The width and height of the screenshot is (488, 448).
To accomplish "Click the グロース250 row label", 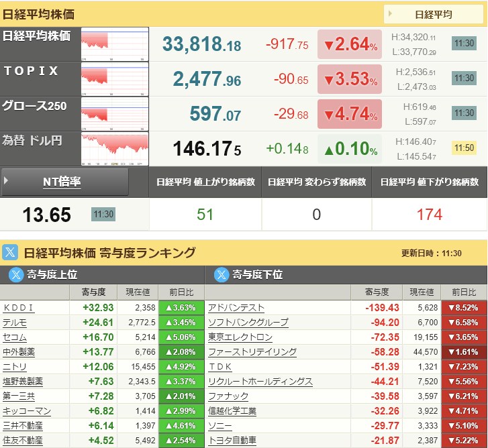I will 34,106.
